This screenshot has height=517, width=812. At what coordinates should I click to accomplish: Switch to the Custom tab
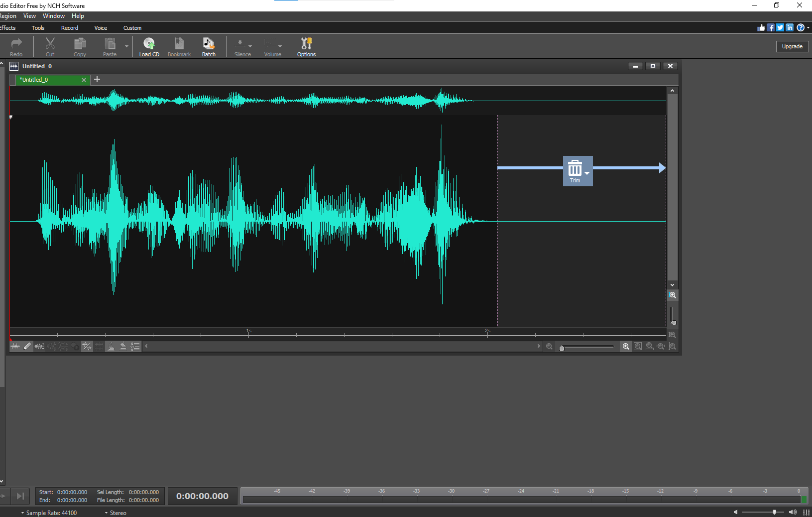(132, 28)
